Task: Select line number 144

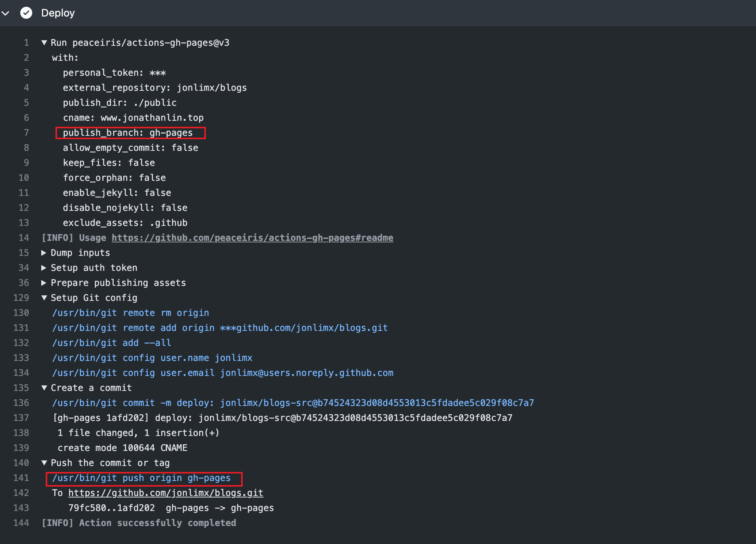Action: (x=21, y=523)
